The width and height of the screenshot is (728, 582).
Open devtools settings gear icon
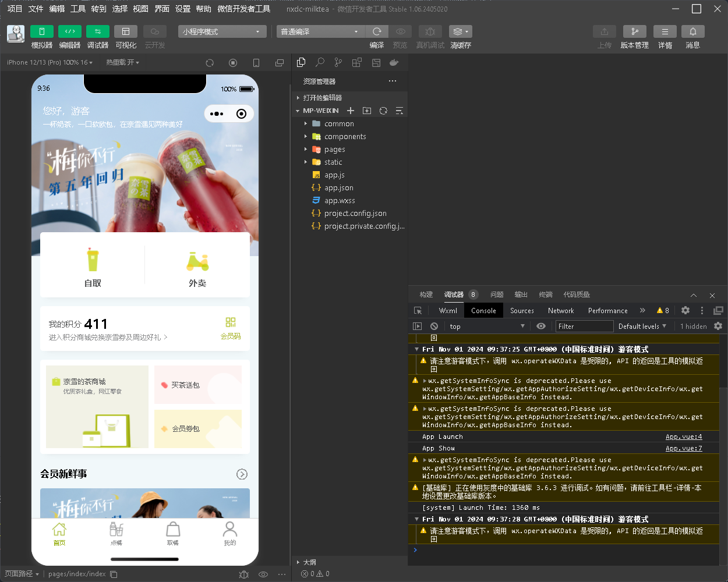point(685,311)
